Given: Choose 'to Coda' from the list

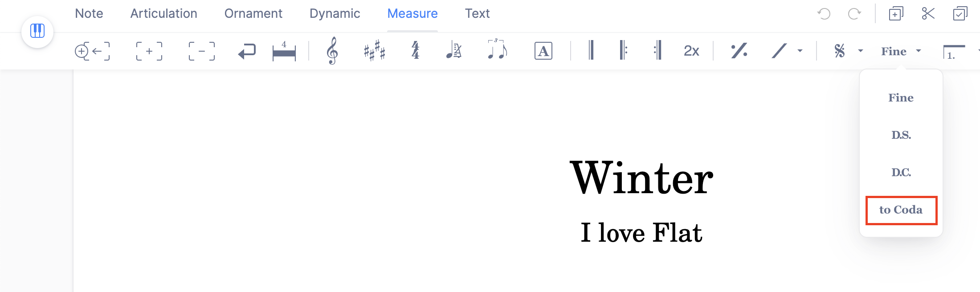Looking at the screenshot, I should [901, 210].
